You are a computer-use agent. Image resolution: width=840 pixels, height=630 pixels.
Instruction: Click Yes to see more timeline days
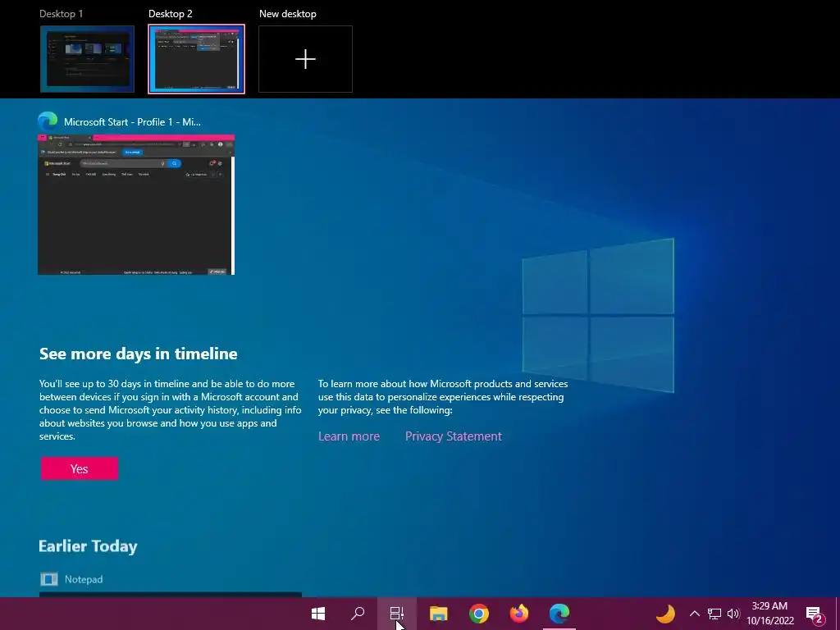pos(80,468)
